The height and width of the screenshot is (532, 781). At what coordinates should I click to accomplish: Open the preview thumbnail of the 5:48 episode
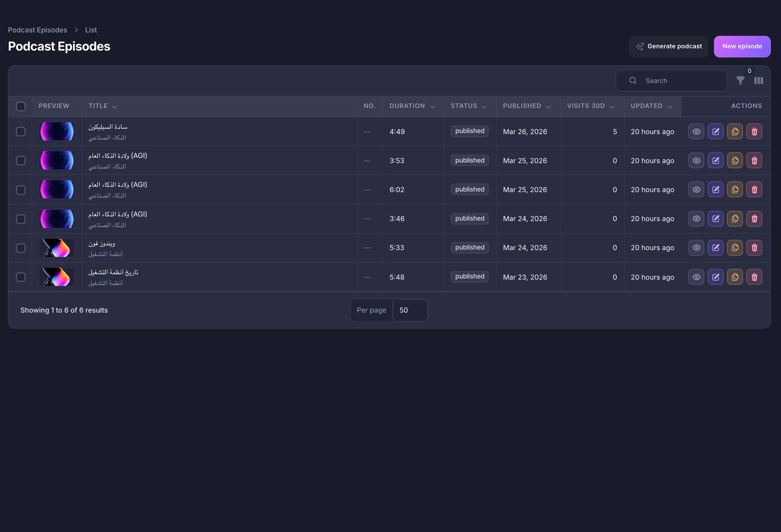coord(57,277)
